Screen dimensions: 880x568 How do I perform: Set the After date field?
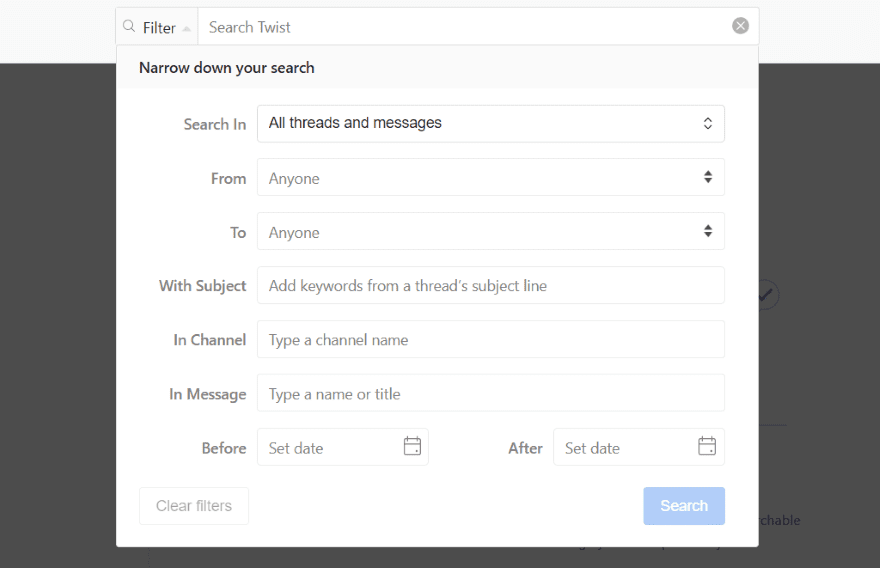(626, 448)
